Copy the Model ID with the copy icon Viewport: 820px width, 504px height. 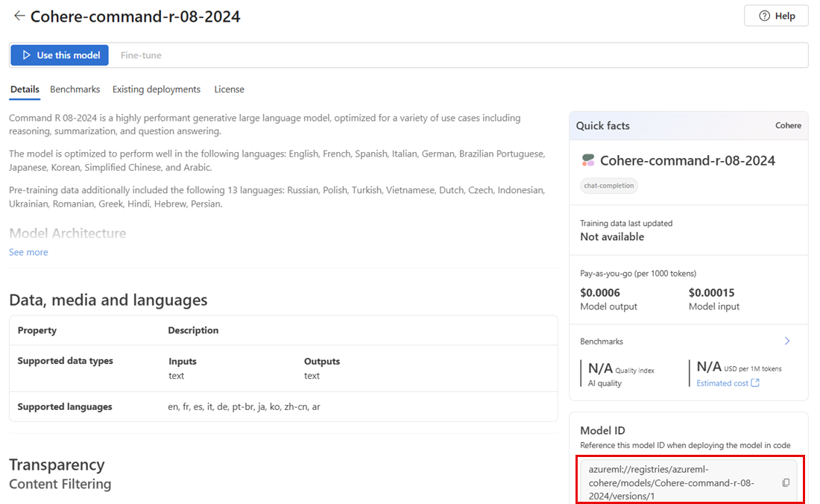pos(786,482)
